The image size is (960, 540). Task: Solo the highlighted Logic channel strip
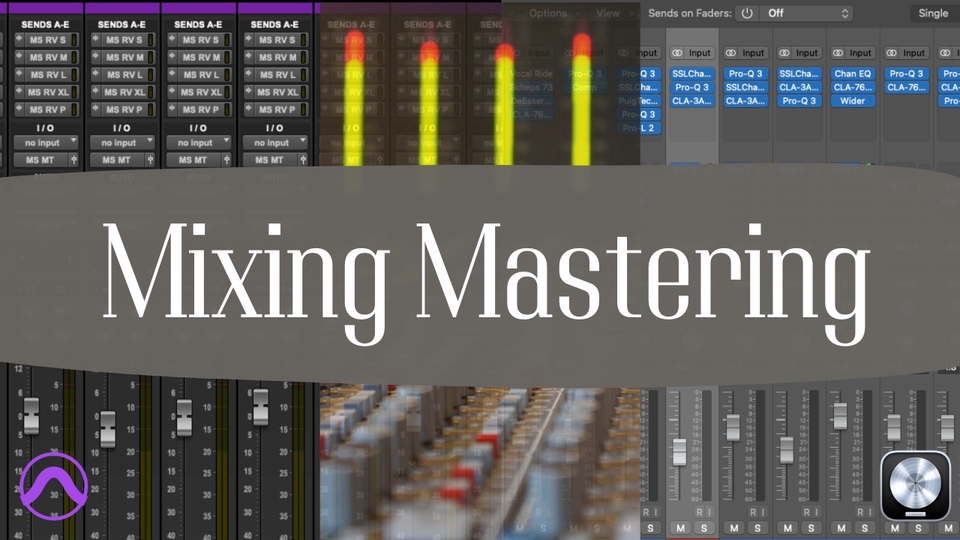coord(702,528)
